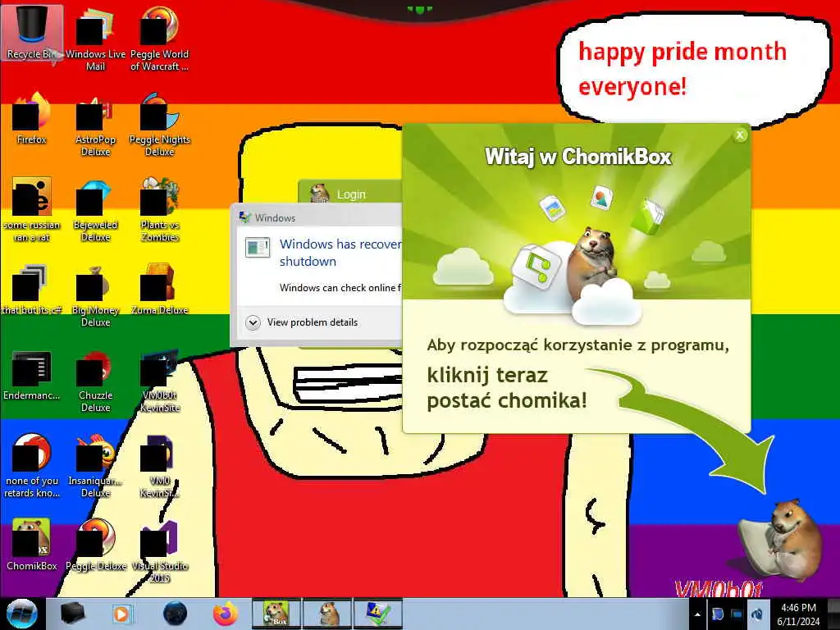Launch Firefox from the taskbar

[226, 614]
